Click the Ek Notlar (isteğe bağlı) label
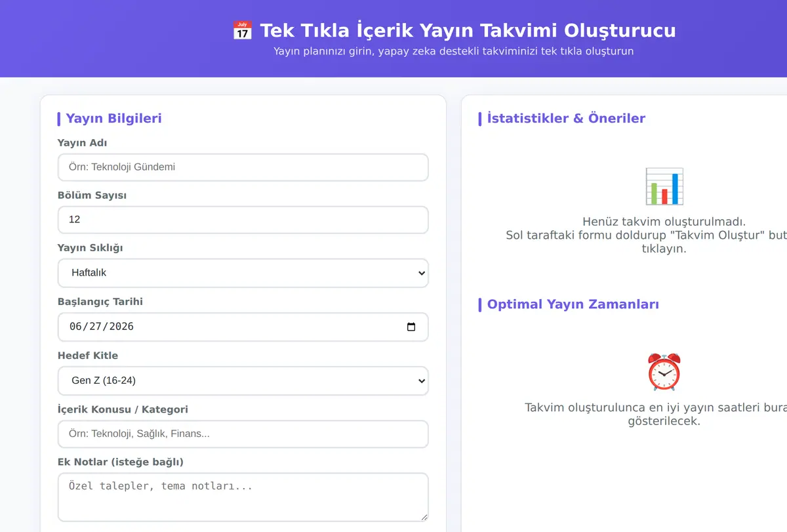The height and width of the screenshot is (532, 787). [x=121, y=462]
